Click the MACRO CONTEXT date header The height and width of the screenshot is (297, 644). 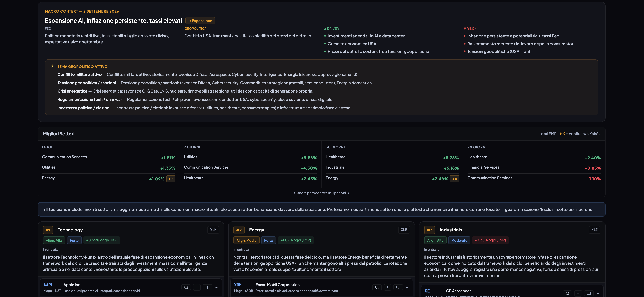point(82,11)
